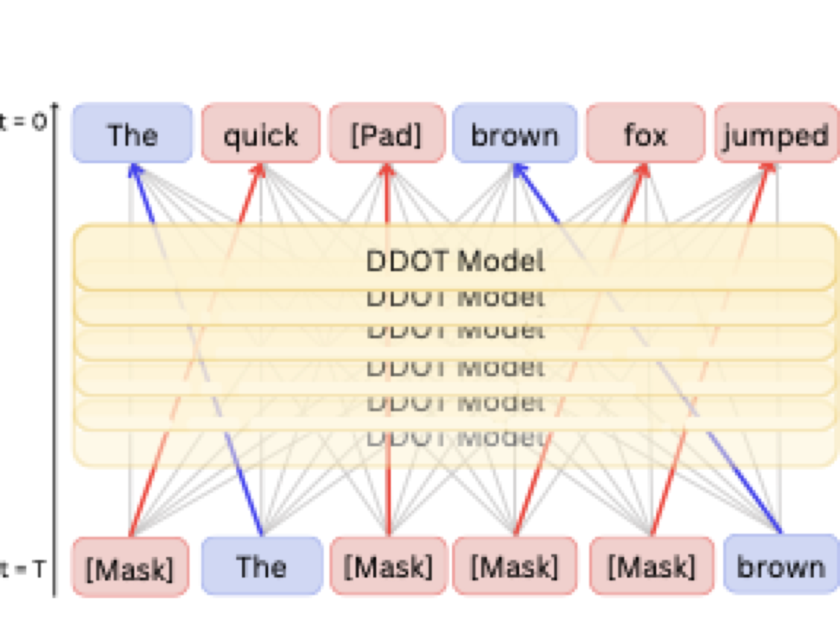
Task: Select the blue "brown" token in the top row
Action: [514, 134]
